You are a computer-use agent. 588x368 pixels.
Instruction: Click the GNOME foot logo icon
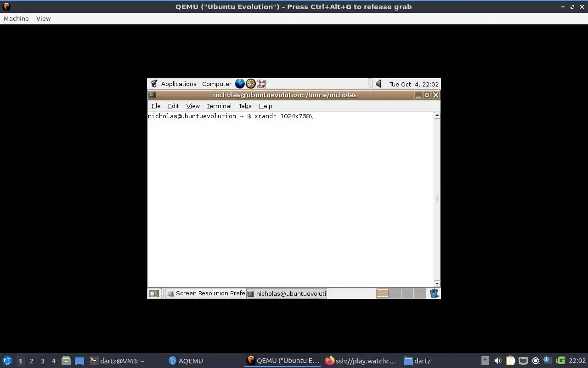tap(154, 84)
